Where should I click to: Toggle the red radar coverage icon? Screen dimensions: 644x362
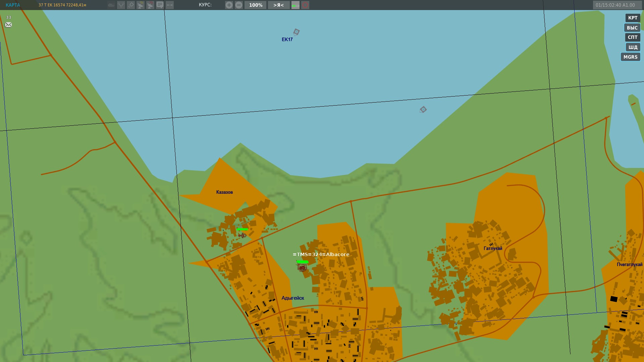[150, 5]
